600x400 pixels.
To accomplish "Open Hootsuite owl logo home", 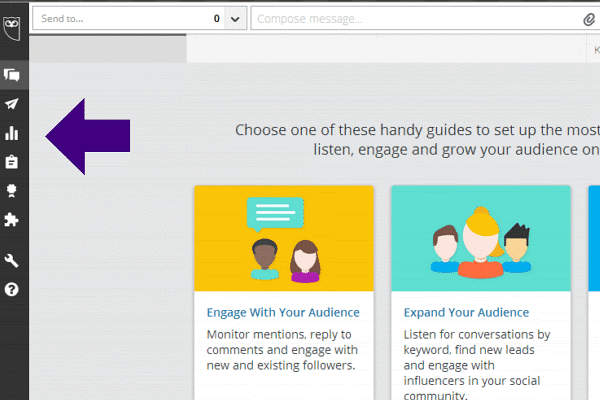I will (x=12, y=28).
